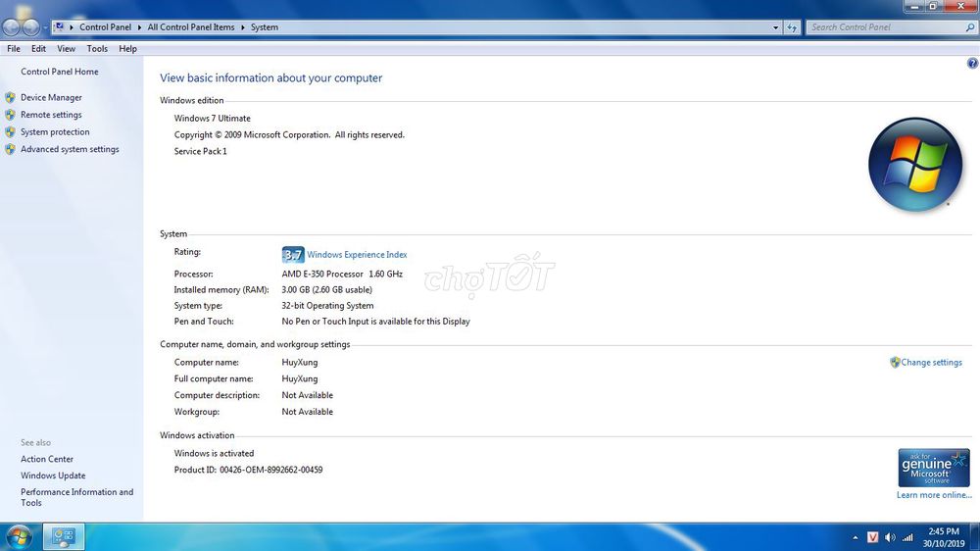Open System protection link

point(55,132)
